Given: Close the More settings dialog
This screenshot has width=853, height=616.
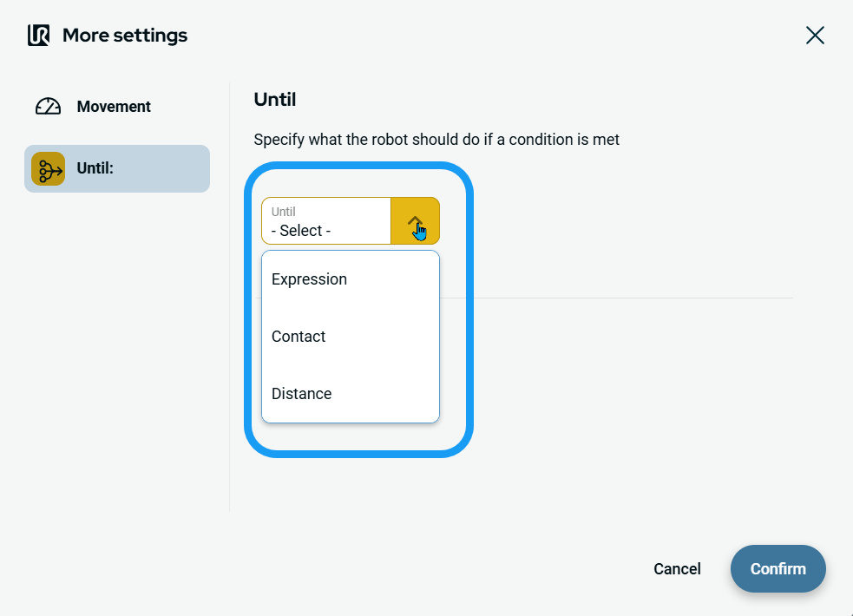Looking at the screenshot, I should tap(815, 36).
